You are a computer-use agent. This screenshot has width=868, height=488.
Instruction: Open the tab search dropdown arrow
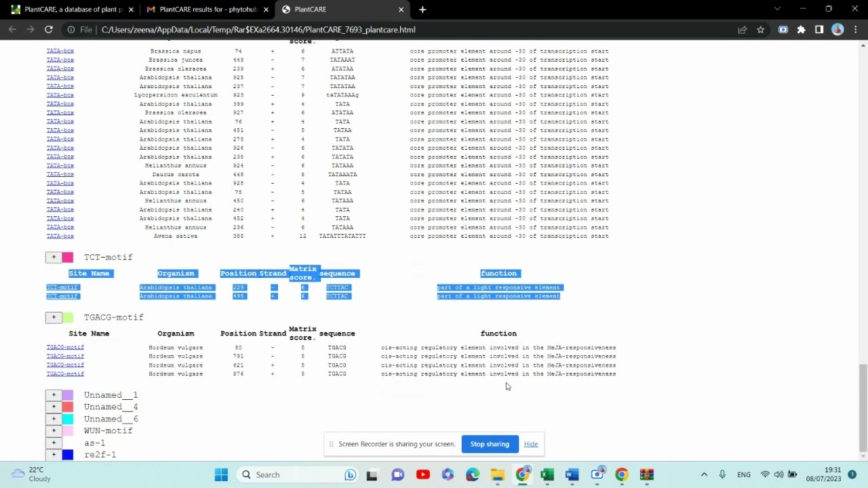(777, 9)
